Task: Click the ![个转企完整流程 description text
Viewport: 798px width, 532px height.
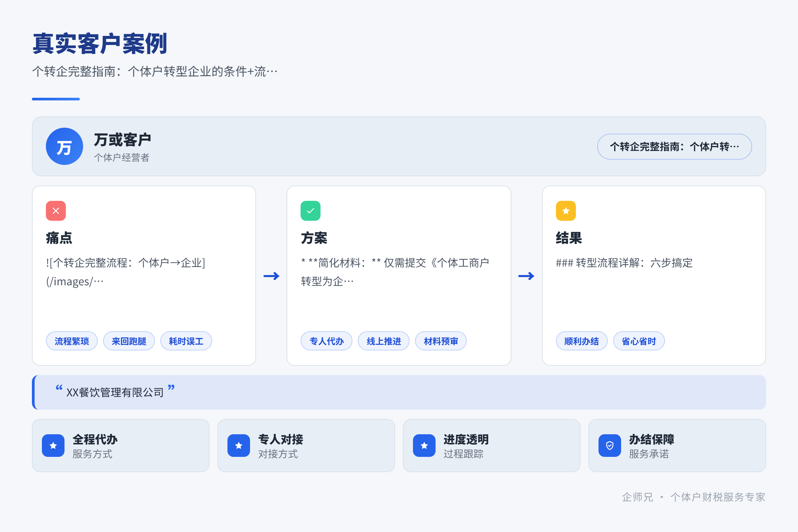Action: pos(126,272)
